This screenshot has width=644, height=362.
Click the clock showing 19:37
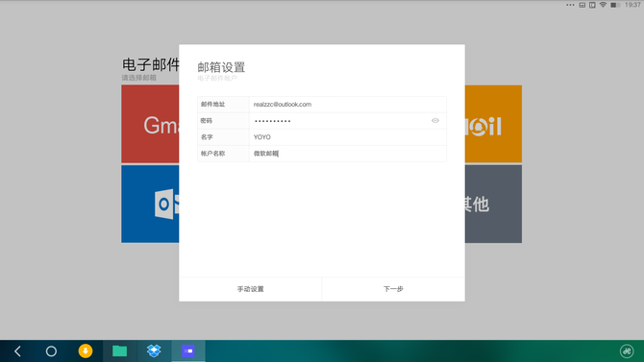pyautogui.click(x=632, y=5)
